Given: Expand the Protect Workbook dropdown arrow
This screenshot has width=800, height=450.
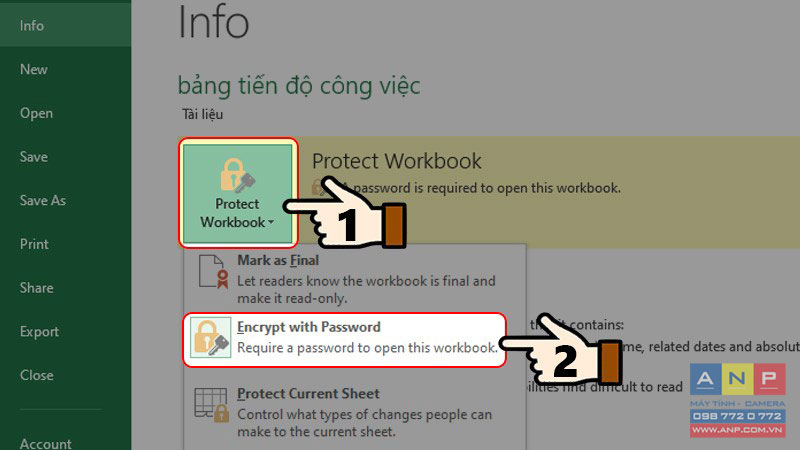Looking at the screenshot, I should [271, 222].
